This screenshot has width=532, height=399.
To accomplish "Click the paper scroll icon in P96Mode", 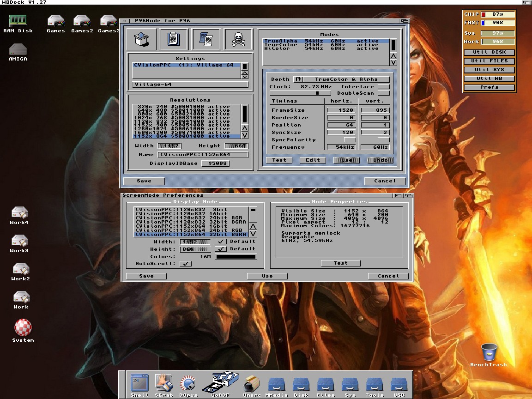I will [206, 39].
